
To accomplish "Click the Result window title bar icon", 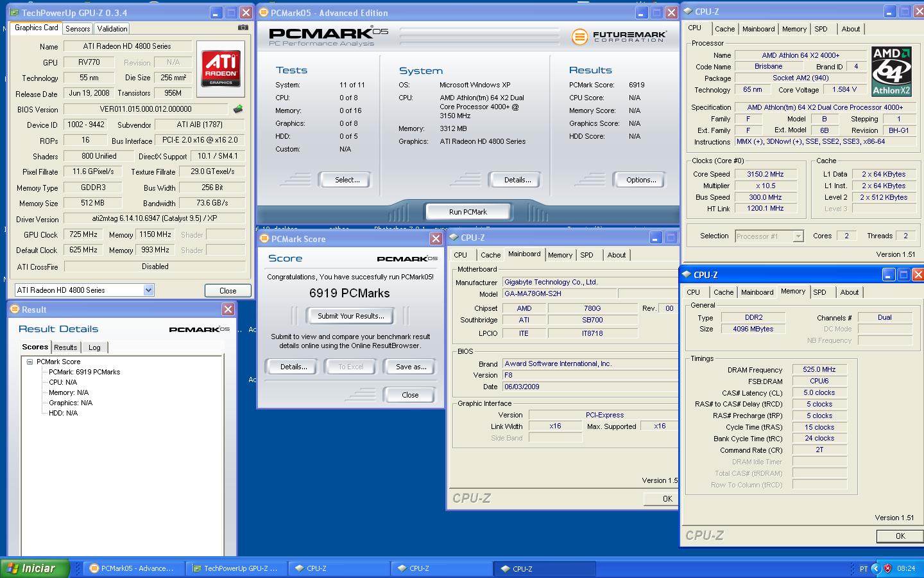I will 15,310.
